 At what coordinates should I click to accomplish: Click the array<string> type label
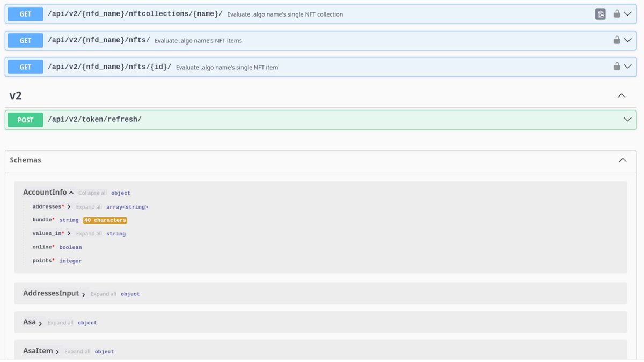click(127, 207)
